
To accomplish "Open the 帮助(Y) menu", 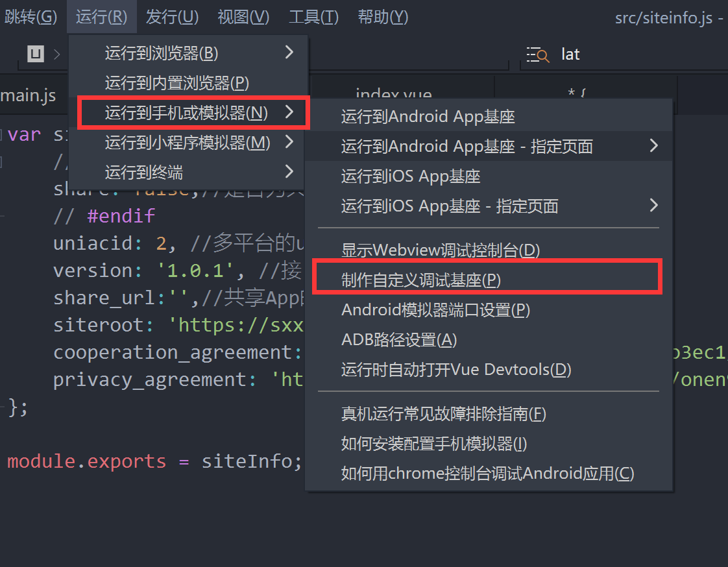I will tap(383, 17).
